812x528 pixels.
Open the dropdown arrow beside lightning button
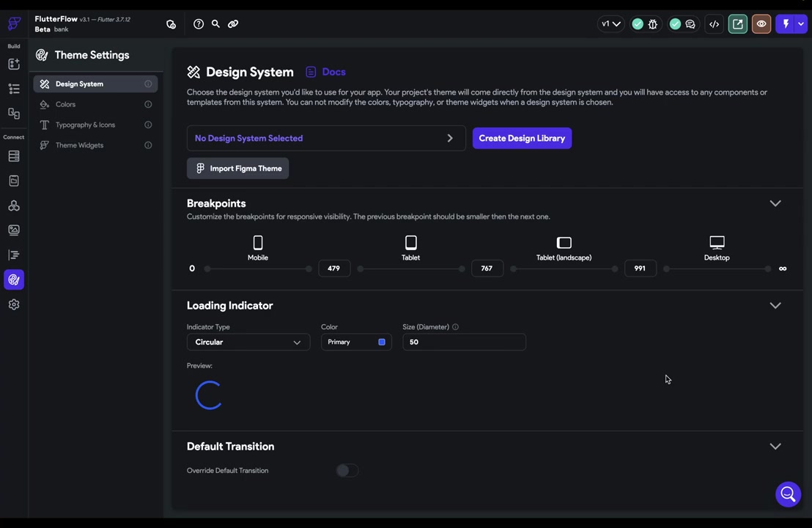[x=801, y=24]
